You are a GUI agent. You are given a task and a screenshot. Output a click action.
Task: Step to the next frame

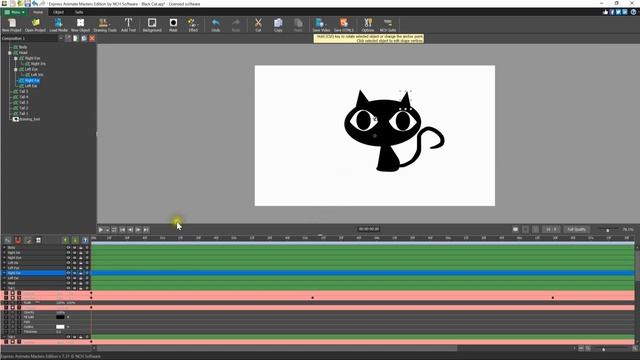138,230
